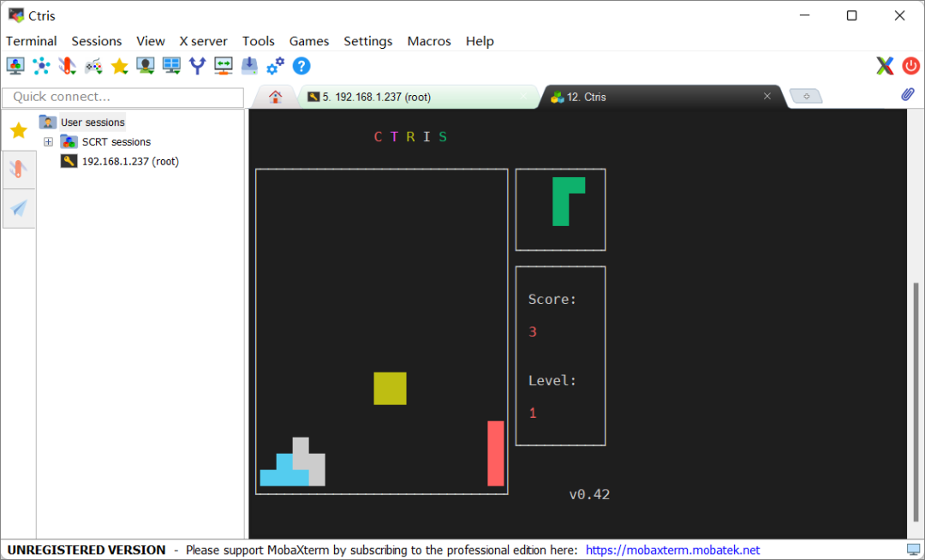Open the Help menu

480,41
